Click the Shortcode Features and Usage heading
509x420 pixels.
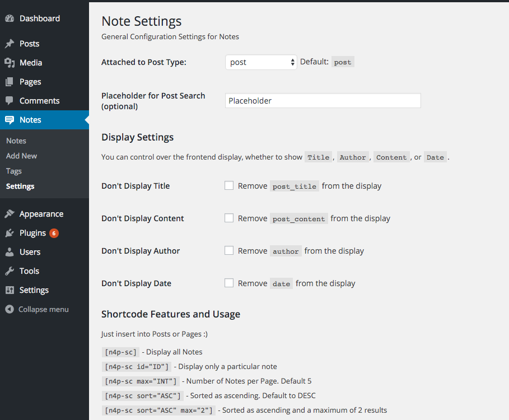pyautogui.click(x=171, y=314)
